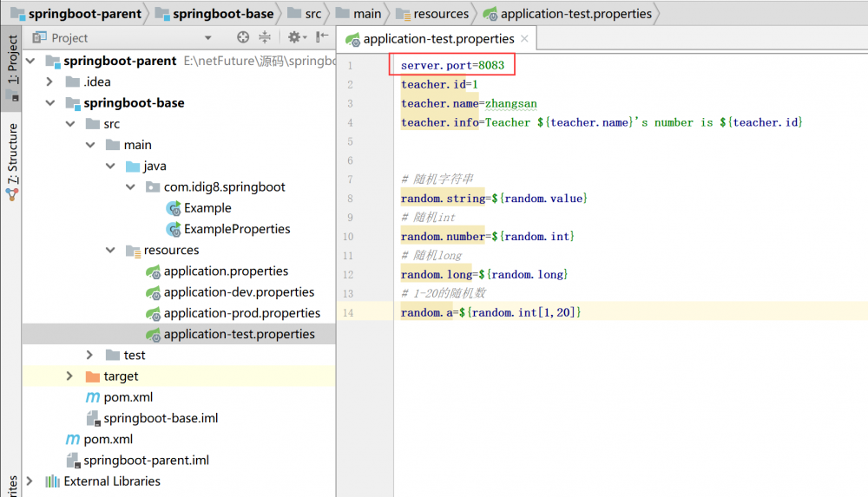Click springboot-base in the breadcrumb bar
The width and height of the screenshot is (868, 497).
222,13
